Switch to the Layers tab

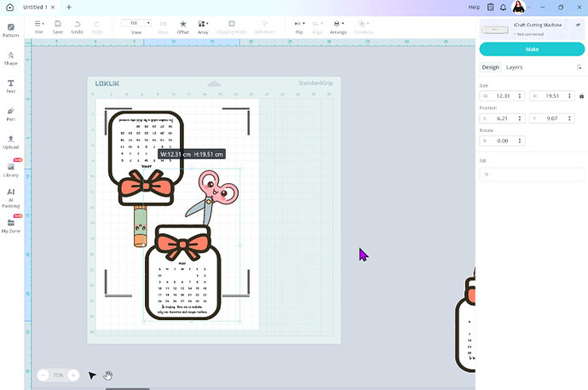point(514,67)
